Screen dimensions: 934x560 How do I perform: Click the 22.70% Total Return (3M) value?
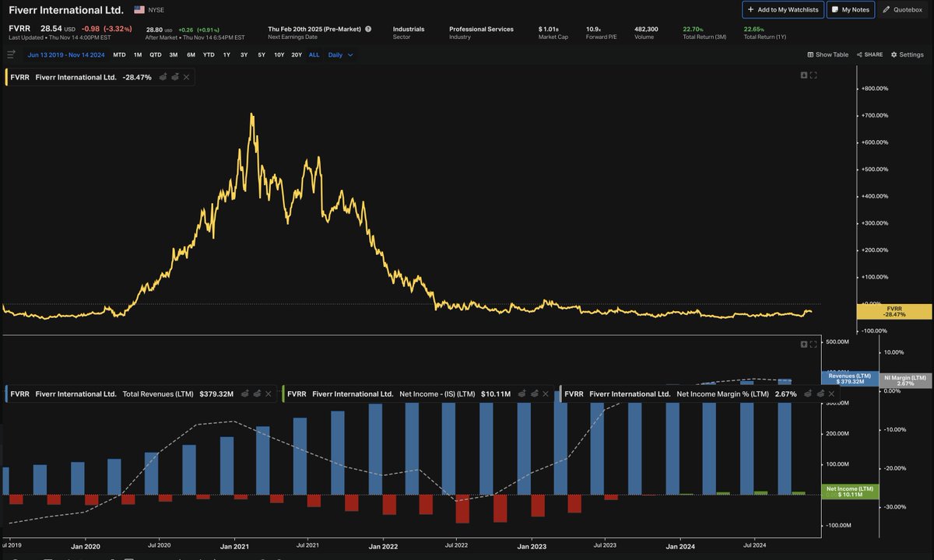point(694,29)
